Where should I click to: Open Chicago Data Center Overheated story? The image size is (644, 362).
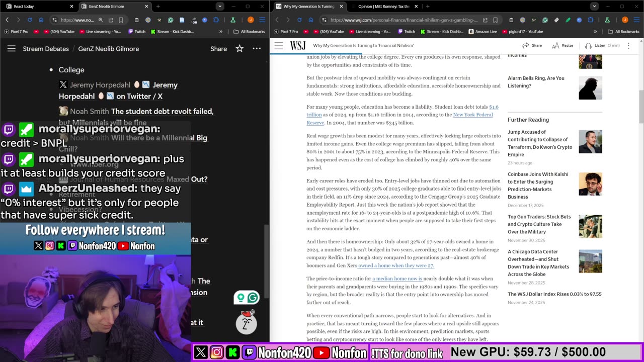click(x=538, y=263)
